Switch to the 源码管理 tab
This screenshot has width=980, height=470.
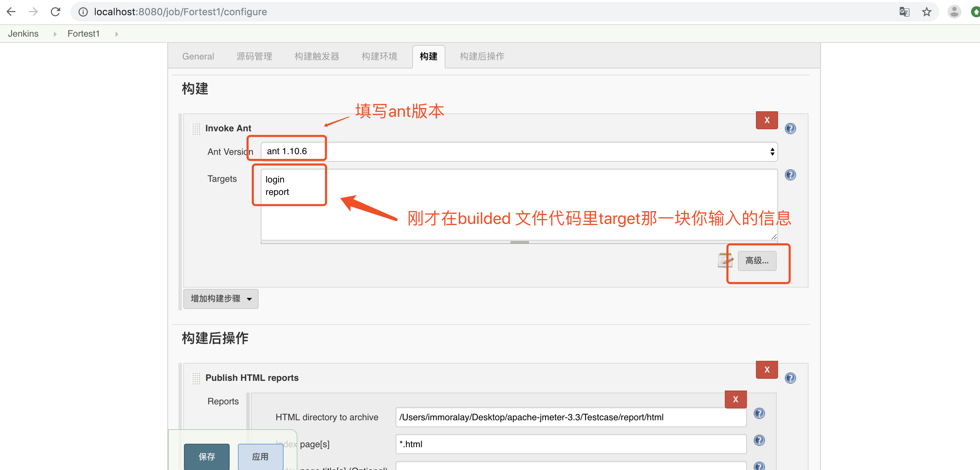pyautogui.click(x=254, y=56)
